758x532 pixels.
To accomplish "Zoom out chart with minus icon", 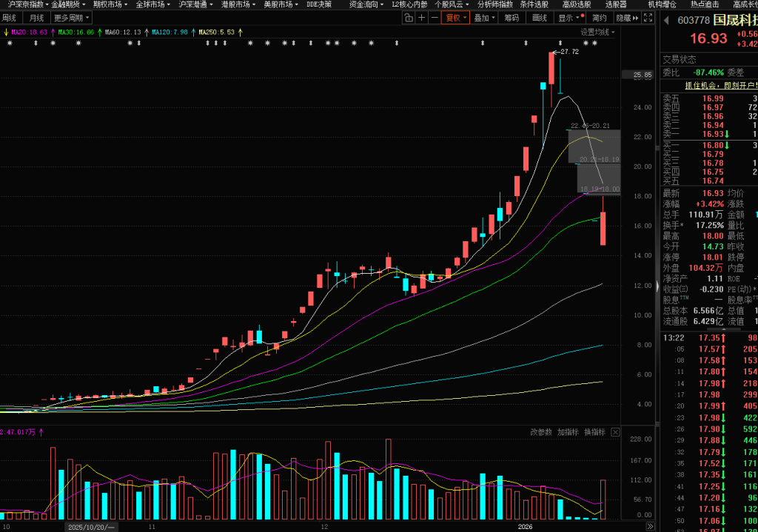I will (x=434, y=18).
